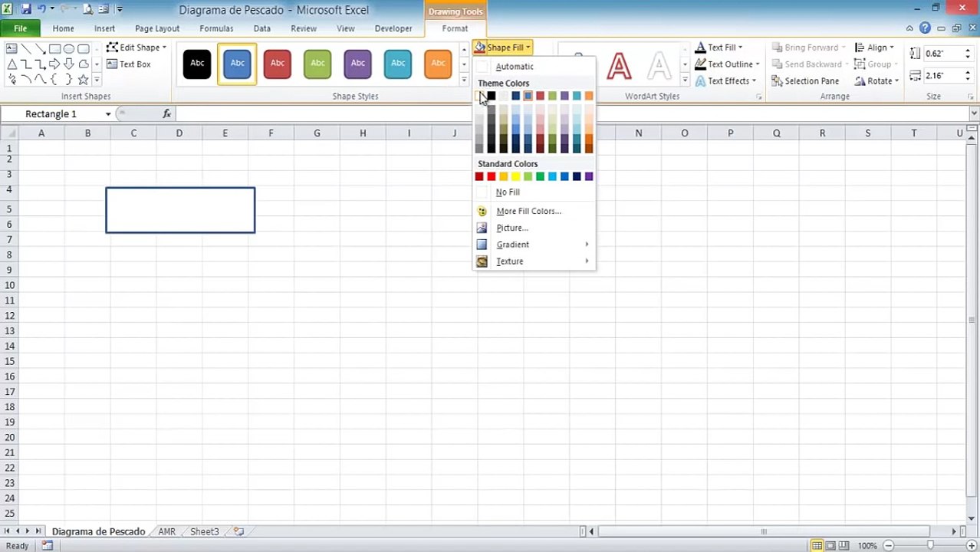The width and height of the screenshot is (980, 552).
Task: Click the macro record icon in status bar
Action: point(47,546)
